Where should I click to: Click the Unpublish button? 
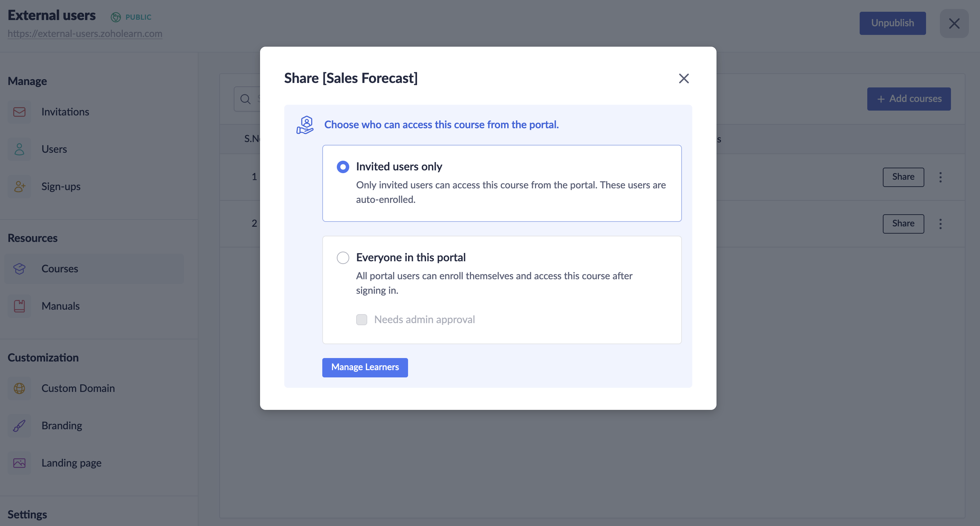tap(892, 23)
